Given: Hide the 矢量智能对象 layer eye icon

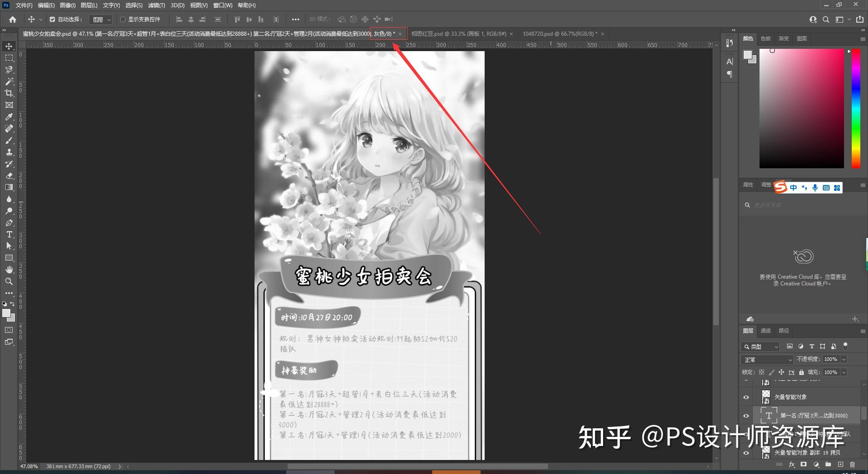Looking at the screenshot, I should (x=746, y=397).
